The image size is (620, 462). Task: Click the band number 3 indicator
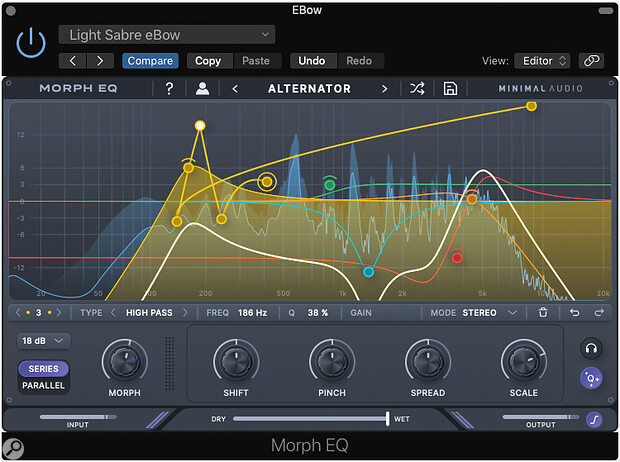tap(38, 313)
